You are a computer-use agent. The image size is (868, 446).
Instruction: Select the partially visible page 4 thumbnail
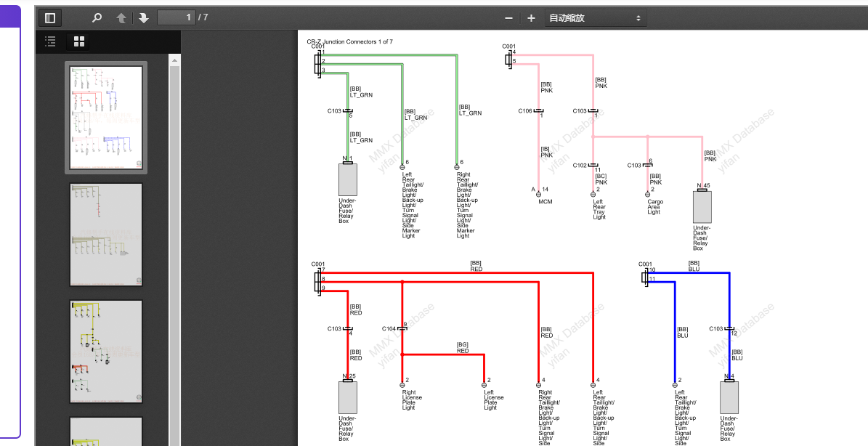[106, 431]
